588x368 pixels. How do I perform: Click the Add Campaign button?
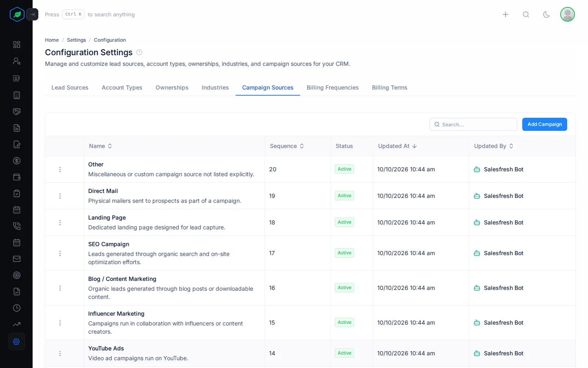[545, 124]
